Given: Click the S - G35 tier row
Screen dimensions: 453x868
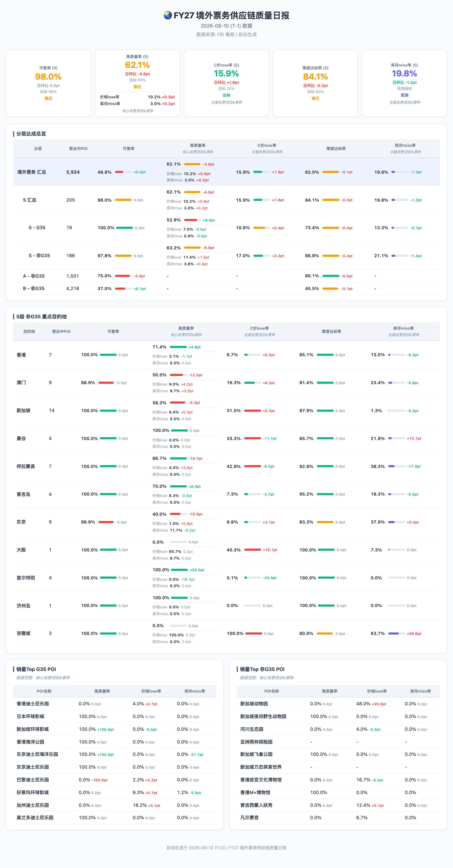Looking at the screenshot, I should (226, 228).
